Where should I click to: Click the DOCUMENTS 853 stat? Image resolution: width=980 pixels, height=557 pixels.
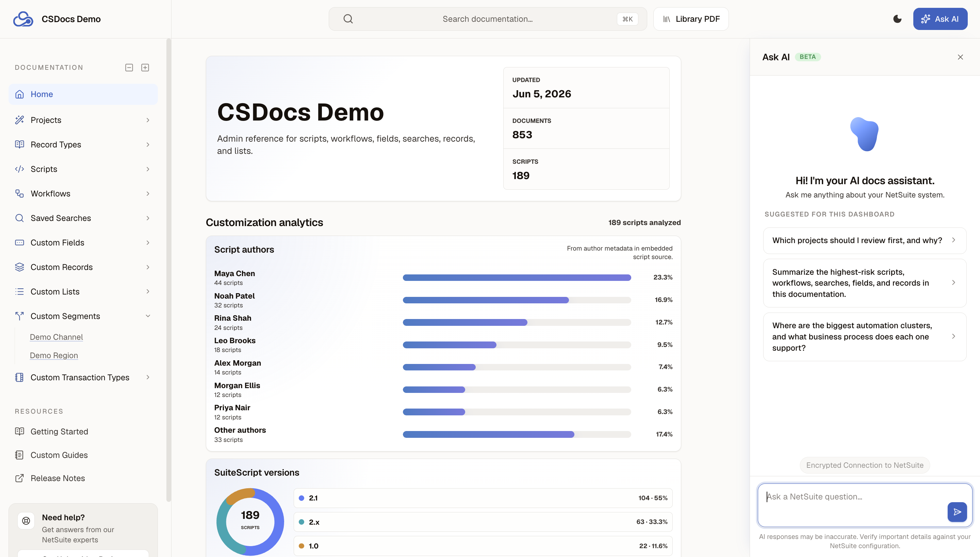coord(586,129)
